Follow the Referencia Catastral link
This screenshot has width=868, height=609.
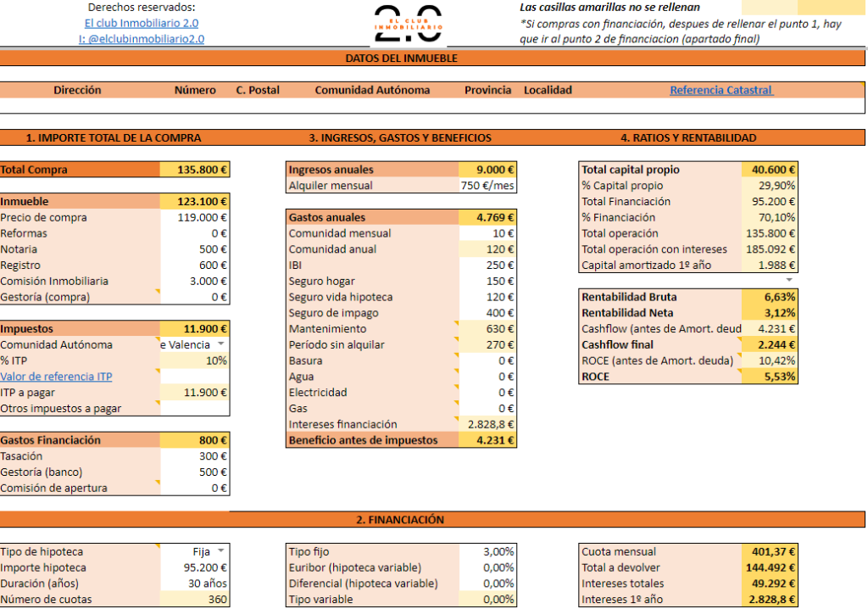tap(721, 90)
